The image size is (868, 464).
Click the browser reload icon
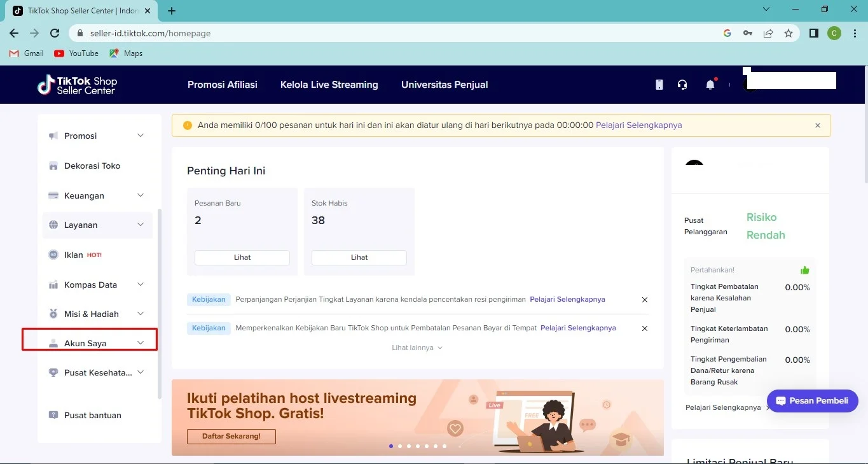pos(55,33)
